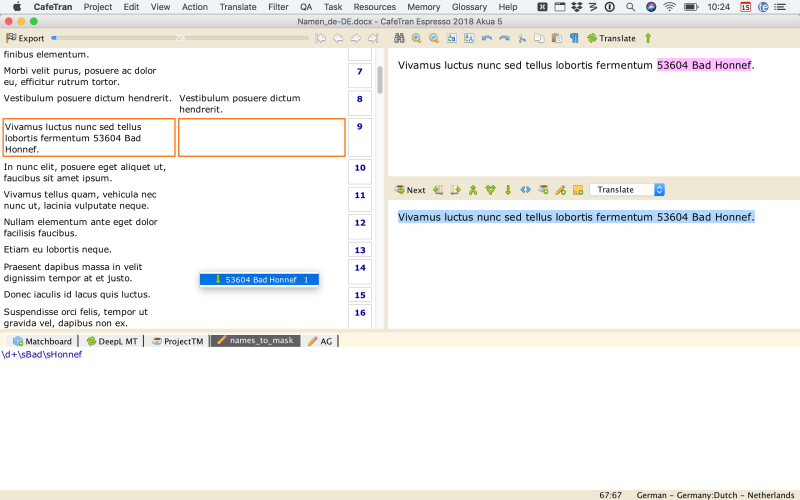The image size is (800, 500).
Task: Click the target editor highlighted sentence
Action: pos(576,217)
